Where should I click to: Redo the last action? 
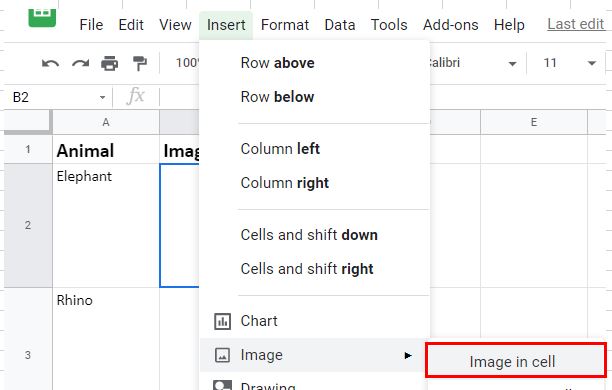[80, 63]
